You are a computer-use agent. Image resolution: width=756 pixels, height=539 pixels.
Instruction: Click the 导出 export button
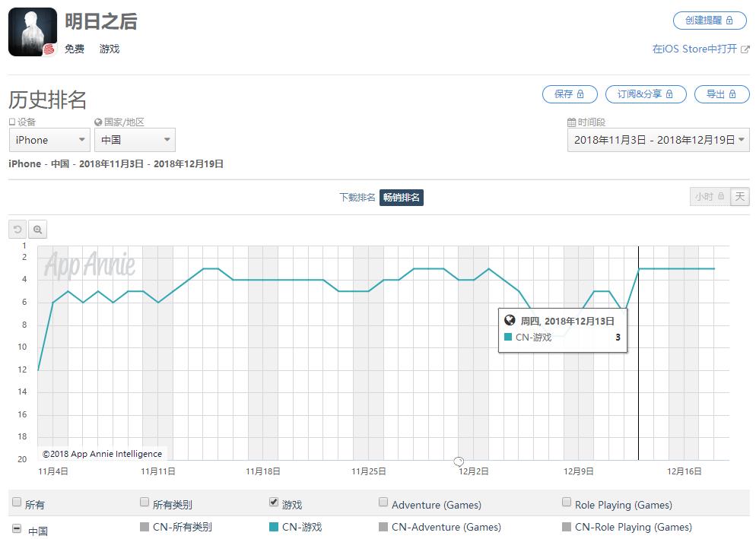coord(722,94)
